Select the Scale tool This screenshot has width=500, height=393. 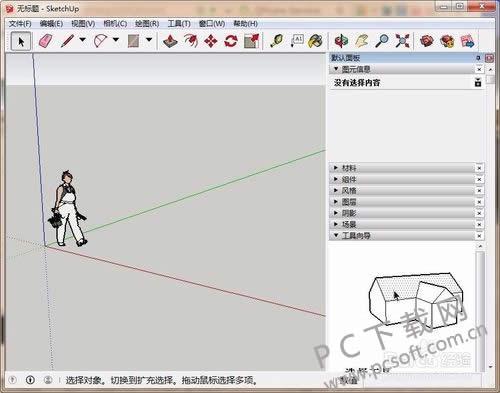[252, 41]
